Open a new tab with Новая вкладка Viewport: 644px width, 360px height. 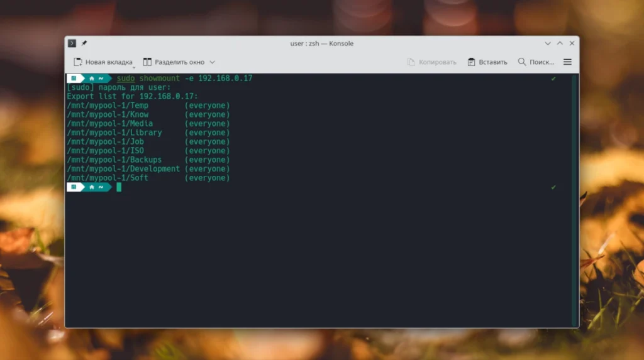click(x=103, y=62)
